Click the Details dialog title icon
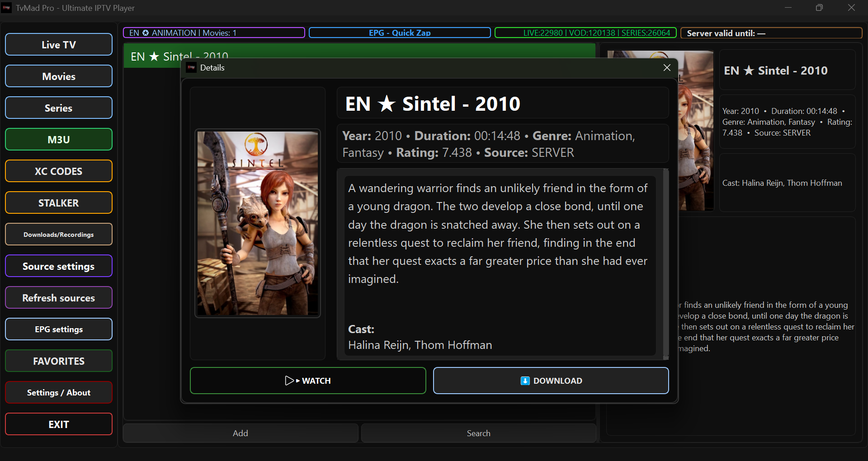Image resolution: width=868 pixels, height=461 pixels. pyautogui.click(x=192, y=68)
